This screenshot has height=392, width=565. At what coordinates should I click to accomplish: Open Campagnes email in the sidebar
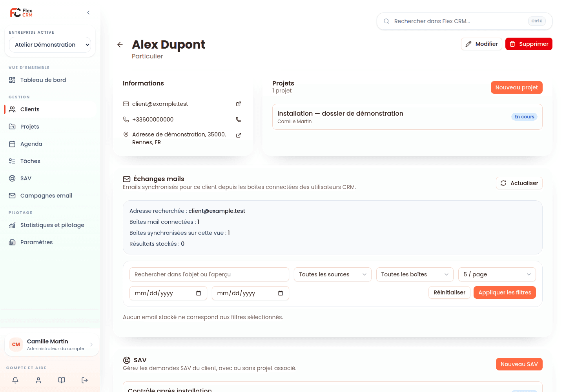(x=50, y=196)
